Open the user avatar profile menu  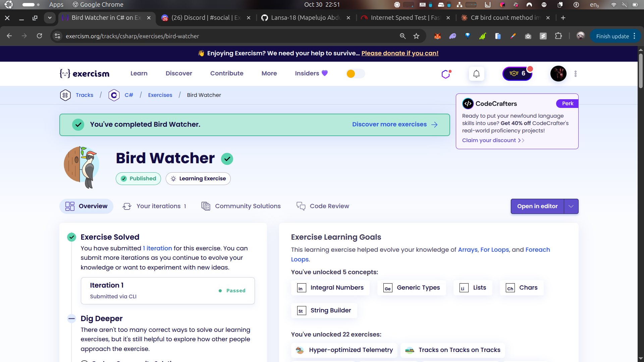tap(558, 74)
